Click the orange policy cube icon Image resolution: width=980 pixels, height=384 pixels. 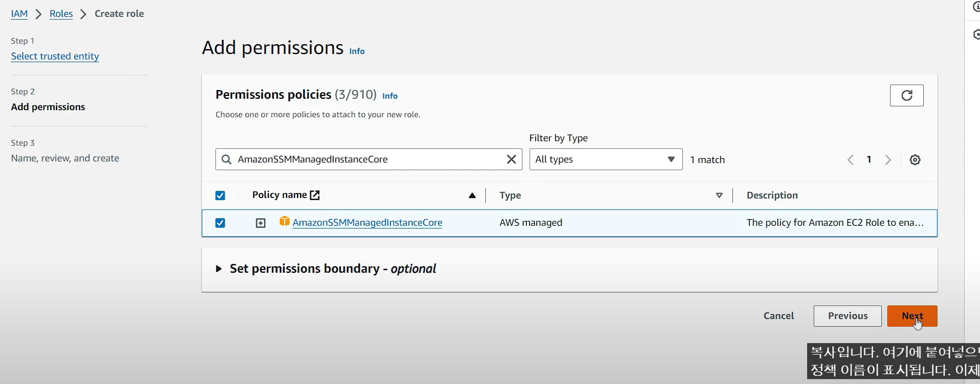tap(284, 221)
